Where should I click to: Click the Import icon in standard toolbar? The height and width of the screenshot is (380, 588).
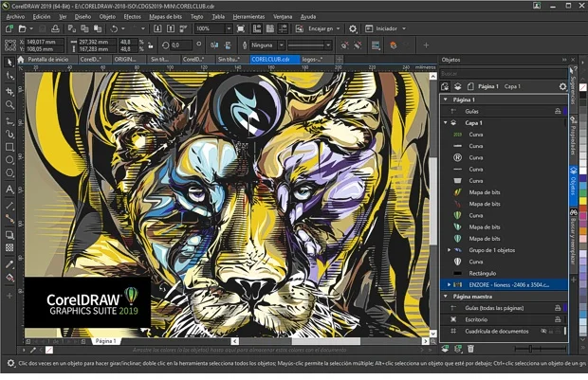157,28
